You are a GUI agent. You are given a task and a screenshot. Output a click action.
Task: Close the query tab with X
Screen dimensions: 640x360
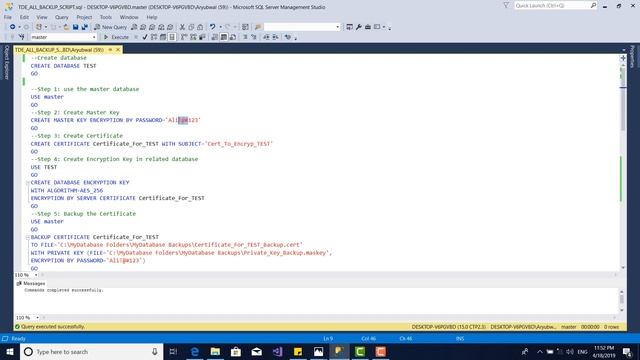click(118, 49)
